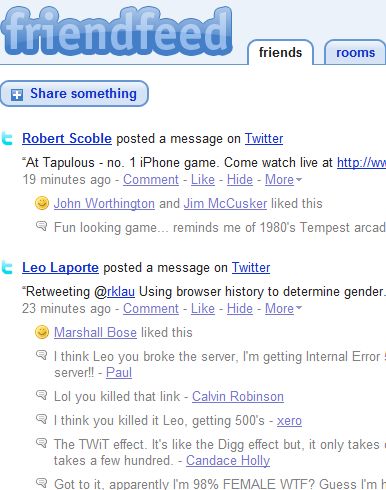The image size is (386, 490).
Task: Like the Leo Laporte post
Action: (x=203, y=309)
